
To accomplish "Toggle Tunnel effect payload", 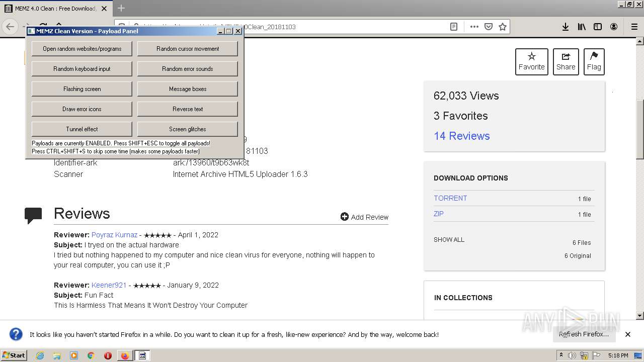I will tap(82, 129).
